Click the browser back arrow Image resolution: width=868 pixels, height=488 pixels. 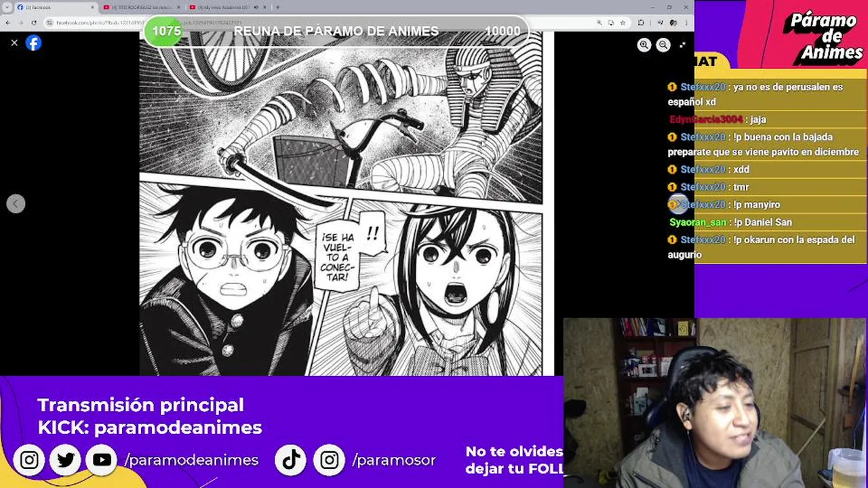pos(7,22)
